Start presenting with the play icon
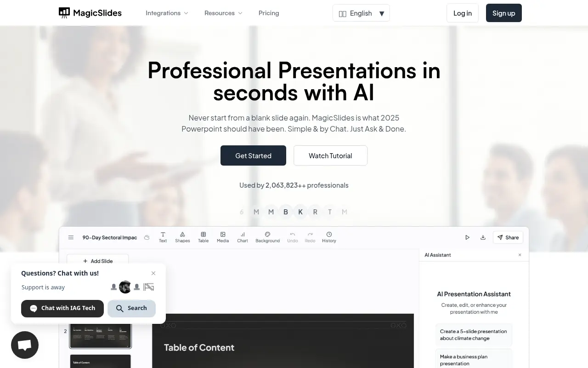588x368 pixels. coord(467,237)
